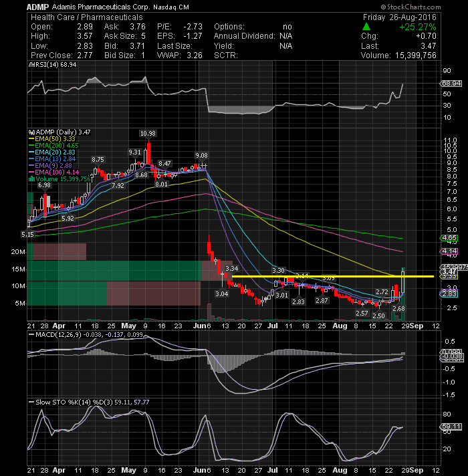Click the 3.34 price annotation
Viewport: 468px width, 476px height.
tap(231, 268)
